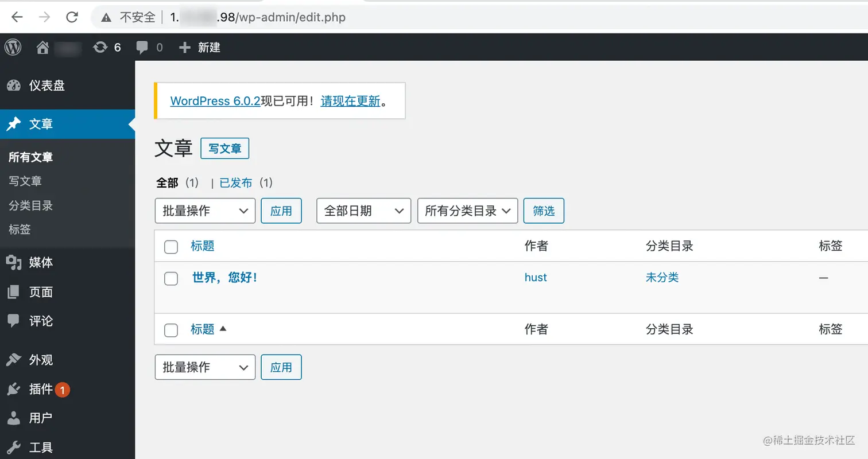Click the bottom 应用 apply button

pos(281,367)
